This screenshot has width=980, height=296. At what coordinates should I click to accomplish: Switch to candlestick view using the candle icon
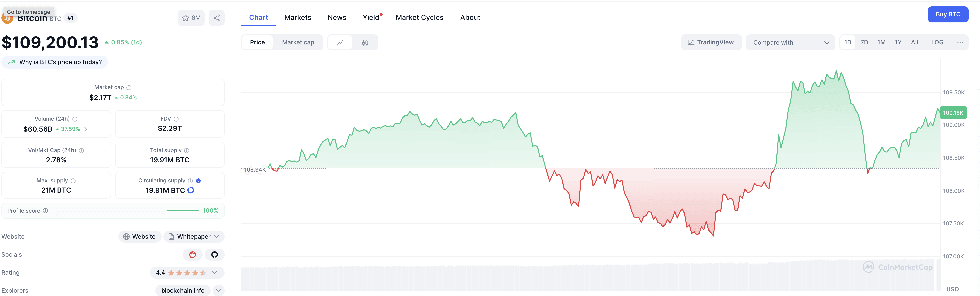(365, 42)
